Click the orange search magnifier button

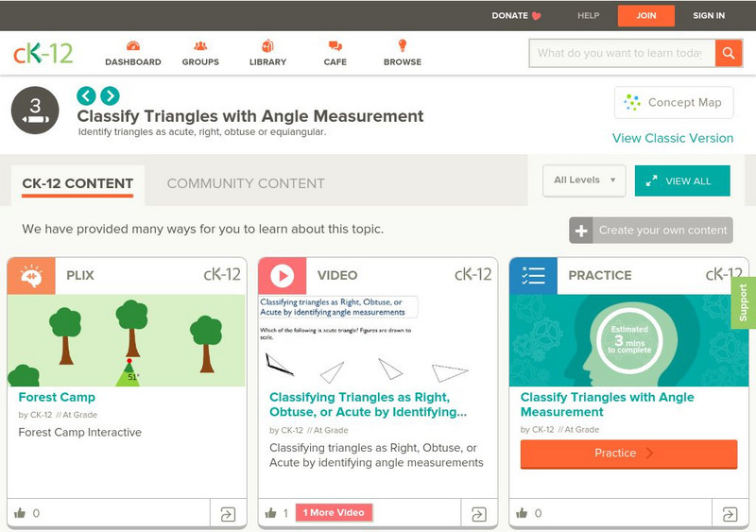[x=728, y=53]
